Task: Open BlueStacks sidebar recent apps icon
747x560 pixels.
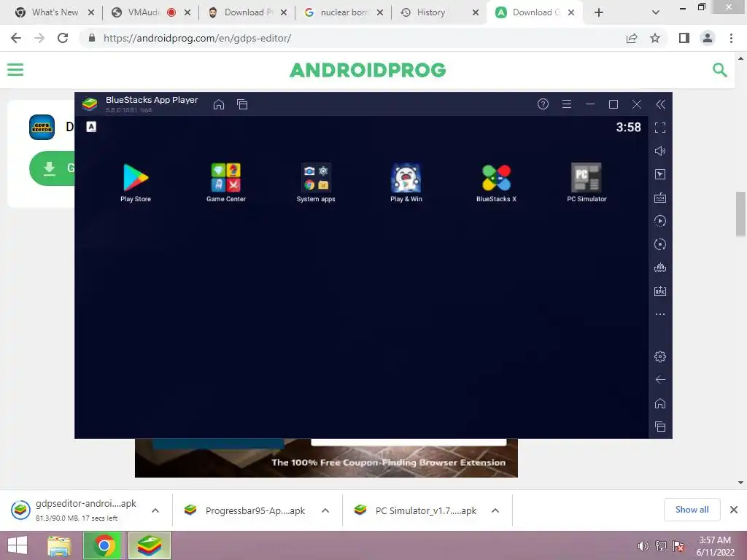Action: [x=659, y=427]
